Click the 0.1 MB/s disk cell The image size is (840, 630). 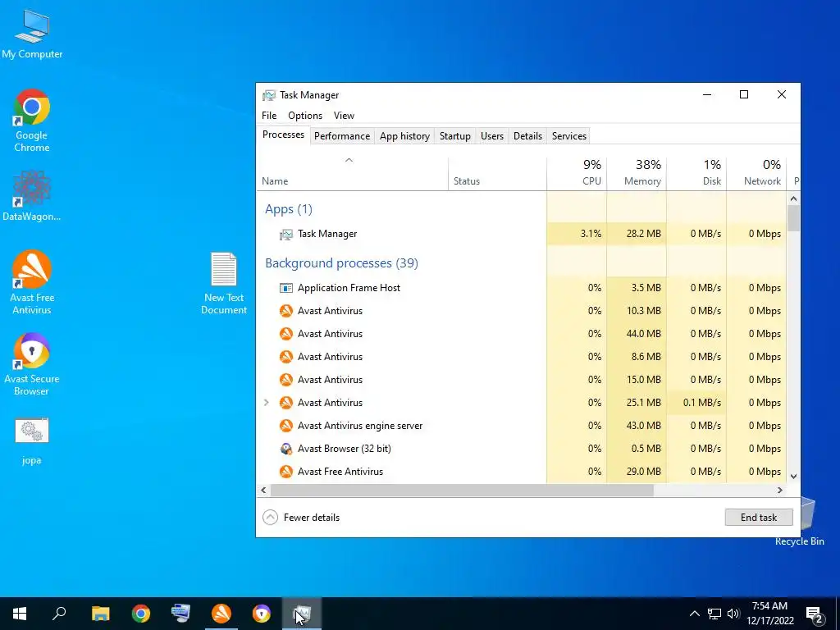coord(696,403)
